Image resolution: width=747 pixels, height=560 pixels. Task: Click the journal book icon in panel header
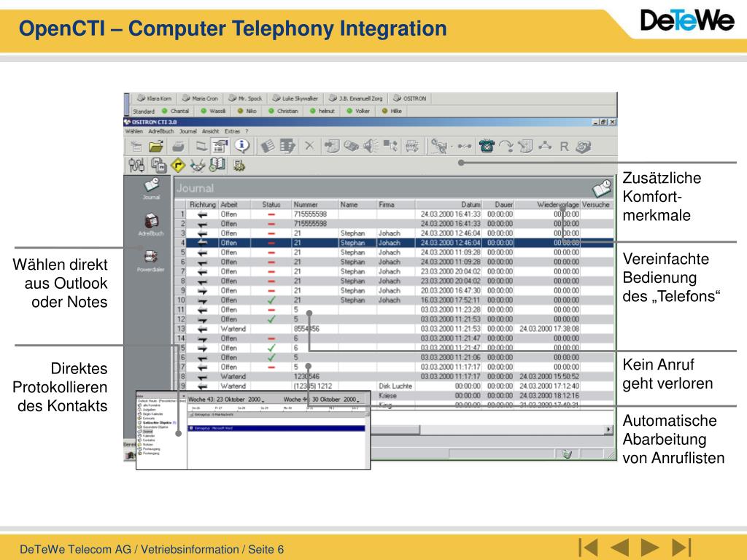pos(602,188)
